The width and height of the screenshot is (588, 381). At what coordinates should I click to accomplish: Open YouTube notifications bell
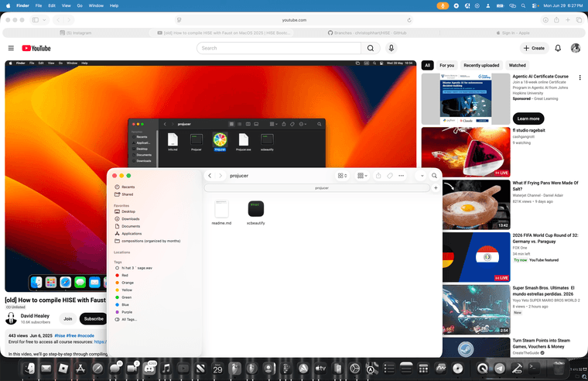pyautogui.click(x=558, y=48)
